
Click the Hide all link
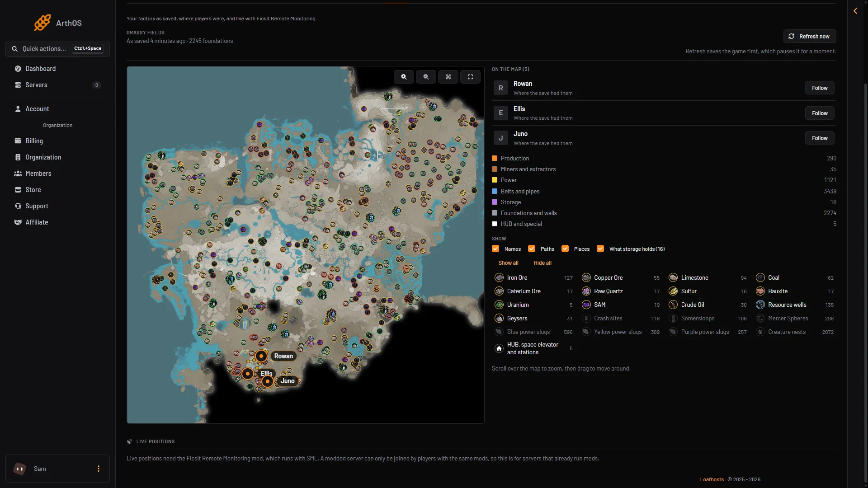(x=542, y=263)
